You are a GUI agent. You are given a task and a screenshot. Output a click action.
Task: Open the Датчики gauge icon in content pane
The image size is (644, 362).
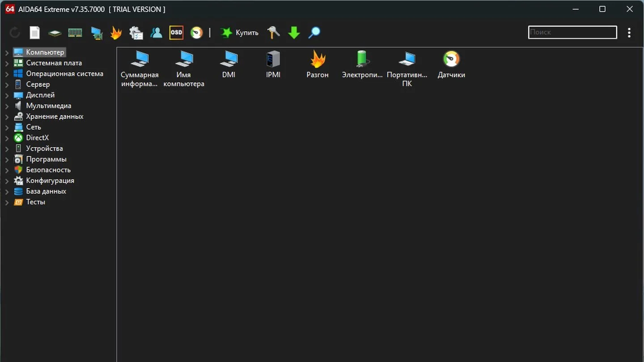pyautogui.click(x=451, y=65)
